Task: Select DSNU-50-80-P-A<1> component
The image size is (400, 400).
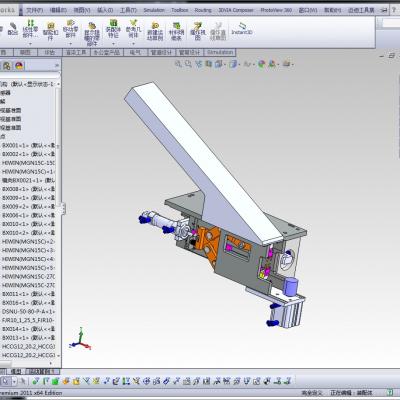Action: coord(28,311)
